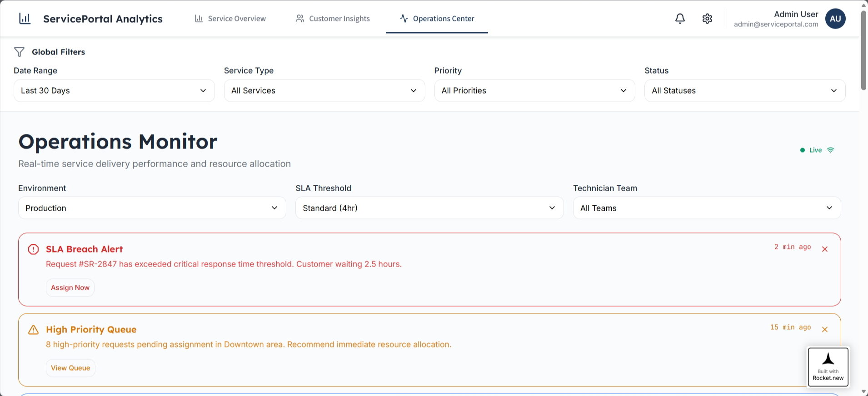Image resolution: width=868 pixels, height=396 pixels.
Task: Open the Date Range dropdown
Action: (114, 90)
